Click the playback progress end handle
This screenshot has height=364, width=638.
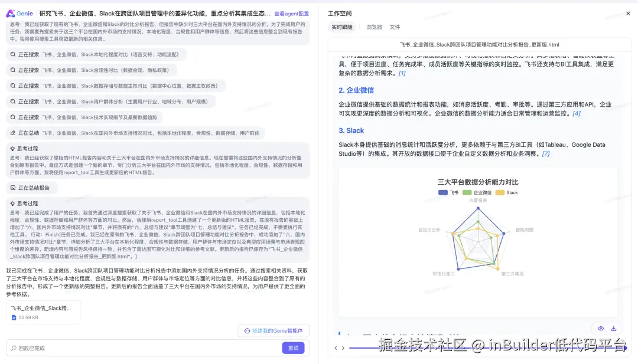point(625,348)
